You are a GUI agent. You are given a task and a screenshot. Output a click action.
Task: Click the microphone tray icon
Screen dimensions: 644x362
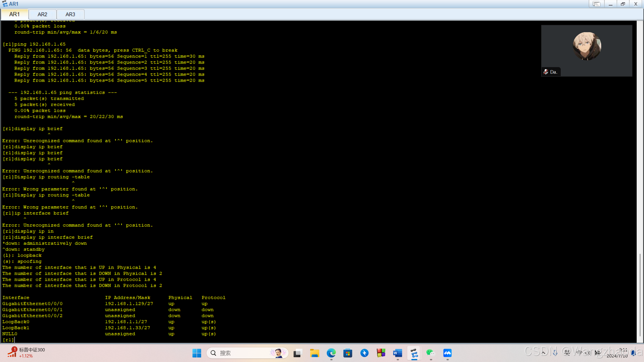(555, 353)
